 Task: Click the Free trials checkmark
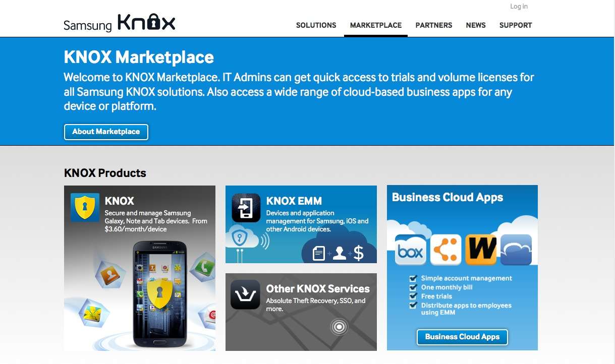pyautogui.click(x=413, y=296)
